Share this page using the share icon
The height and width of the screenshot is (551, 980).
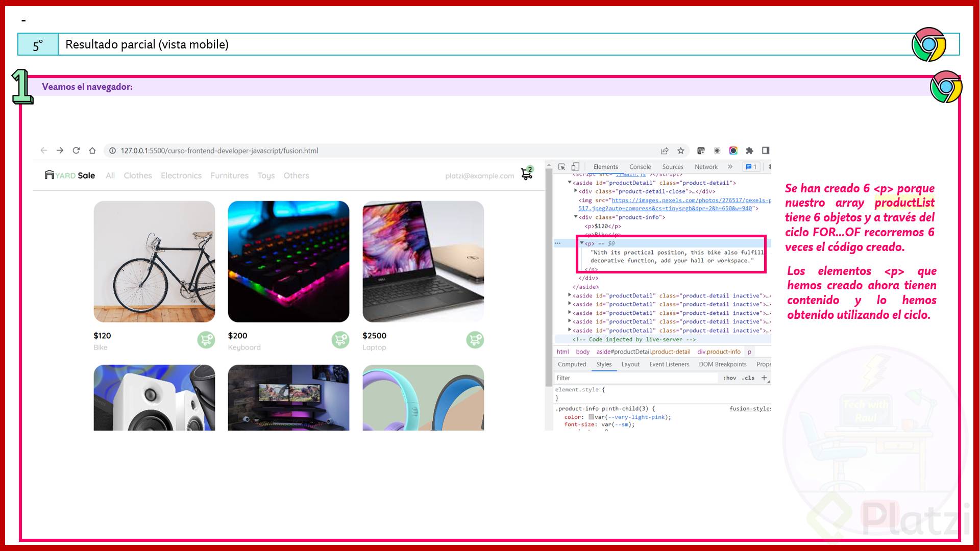pos(665,151)
